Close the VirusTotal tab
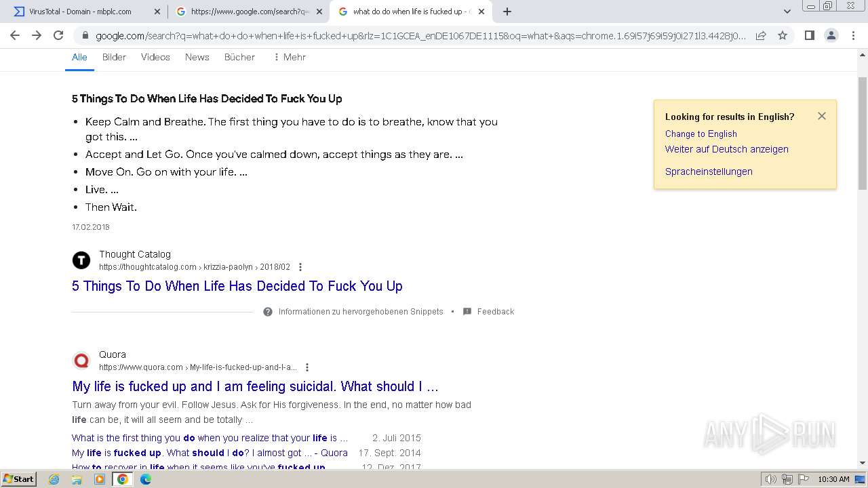Image resolution: width=868 pixels, height=488 pixels. (x=157, y=12)
